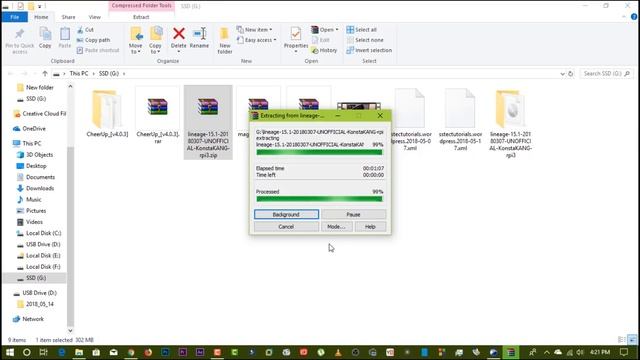Viewport: 640px width, 360px height.
Task: Switch to the Share ribbon tab
Action: [68, 17]
